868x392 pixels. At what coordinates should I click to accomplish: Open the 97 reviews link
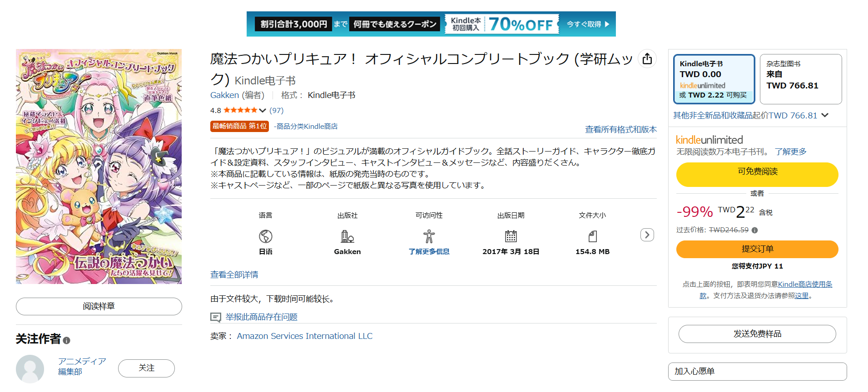click(x=276, y=110)
